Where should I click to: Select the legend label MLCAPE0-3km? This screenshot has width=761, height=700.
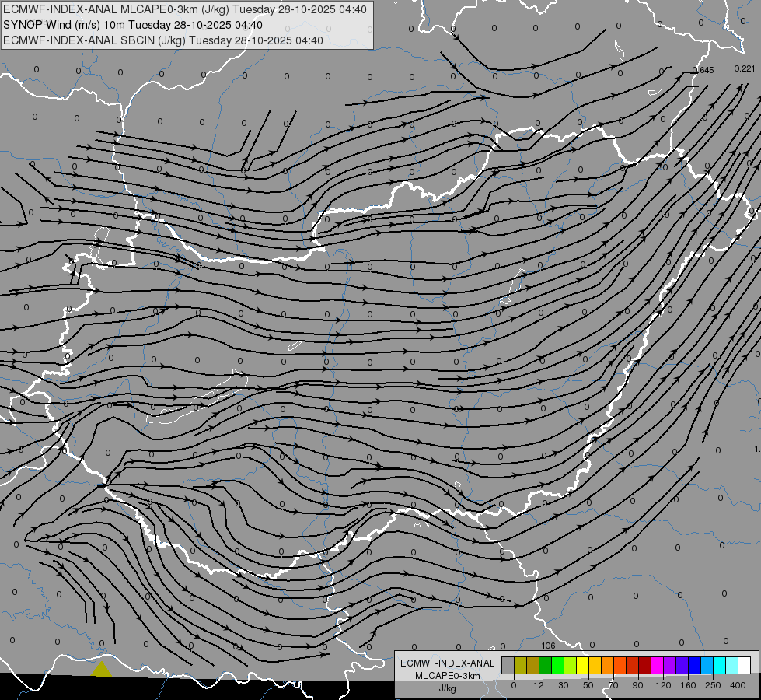click(448, 676)
